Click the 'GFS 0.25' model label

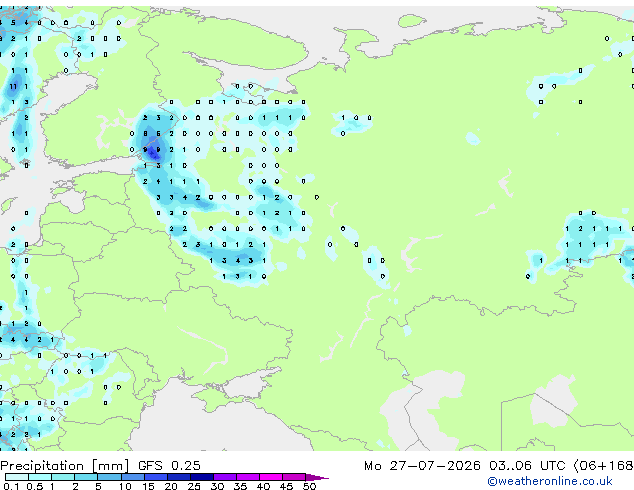tap(169, 466)
